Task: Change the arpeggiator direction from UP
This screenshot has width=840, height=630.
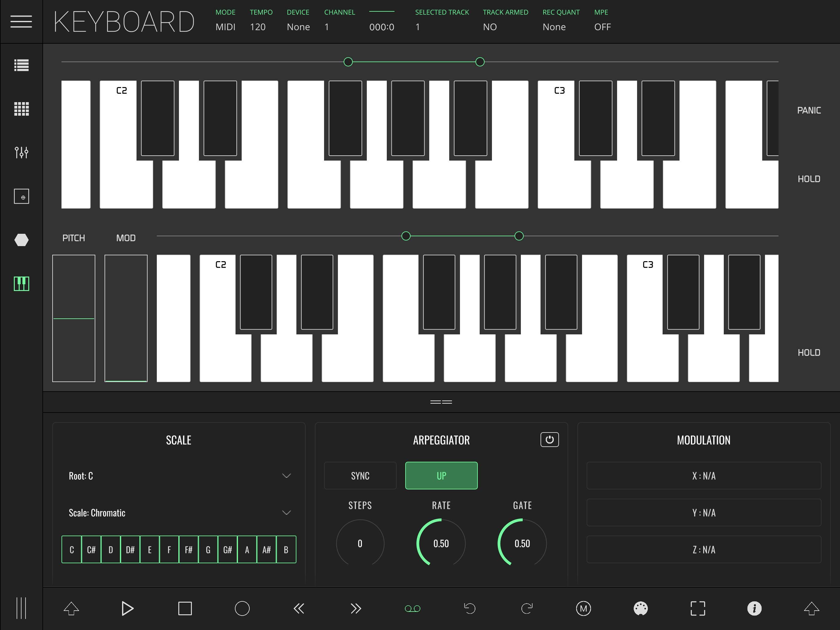Action: 441,475
